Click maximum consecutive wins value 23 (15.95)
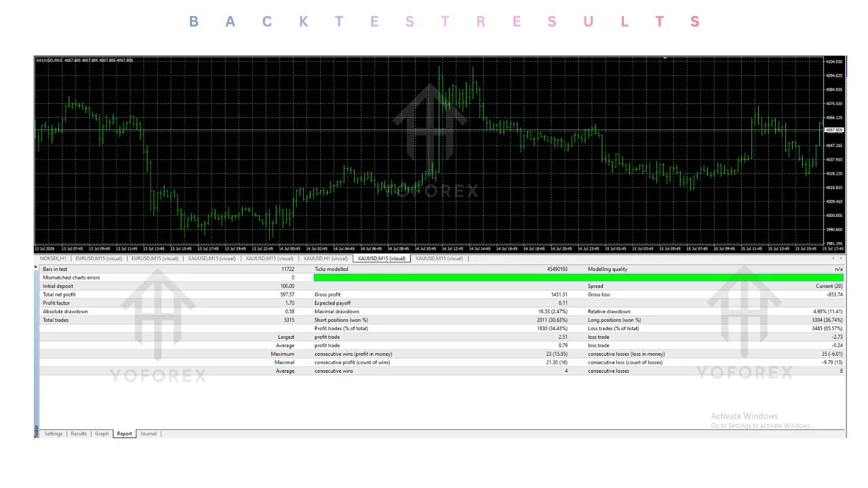The image size is (868, 488). (557, 354)
